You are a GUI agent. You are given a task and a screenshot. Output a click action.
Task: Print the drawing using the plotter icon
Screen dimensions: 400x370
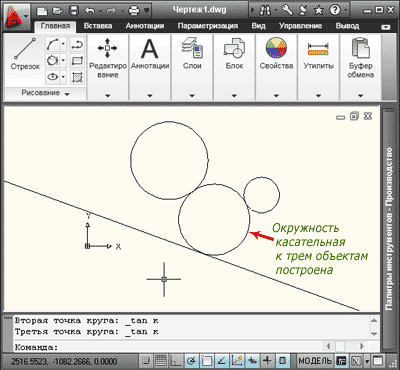coord(134,11)
